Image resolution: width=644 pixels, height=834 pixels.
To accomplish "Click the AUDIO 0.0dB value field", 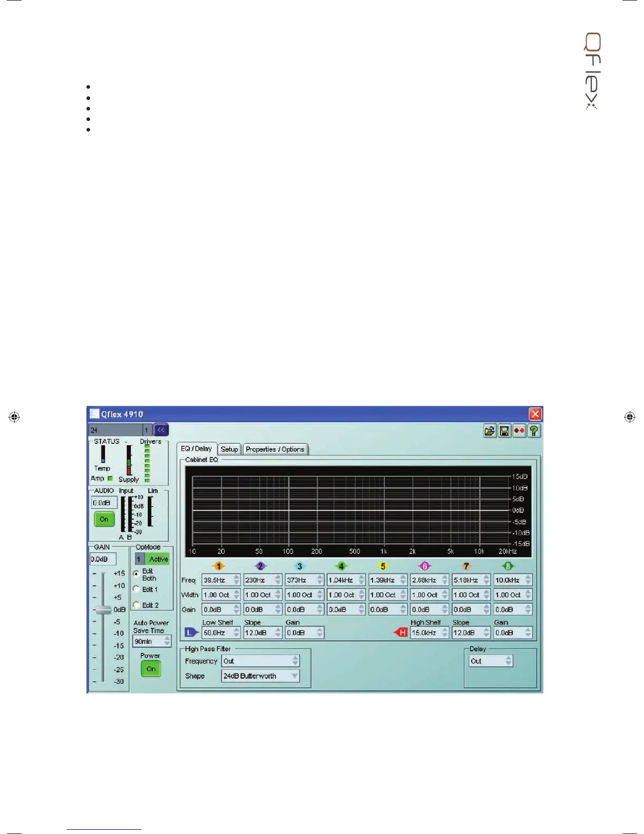I will click(x=104, y=503).
